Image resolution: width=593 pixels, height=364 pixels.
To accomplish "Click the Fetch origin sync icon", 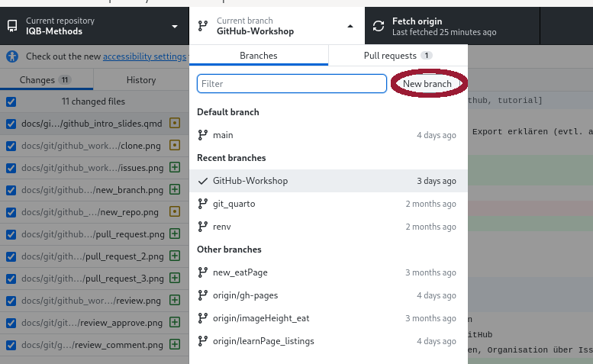I will (x=379, y=27).
